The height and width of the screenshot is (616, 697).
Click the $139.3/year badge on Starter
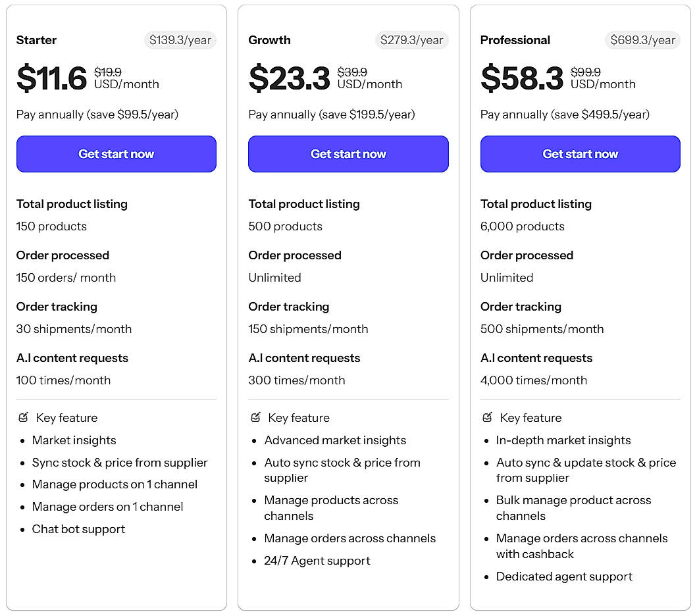[x=180, y=40]
